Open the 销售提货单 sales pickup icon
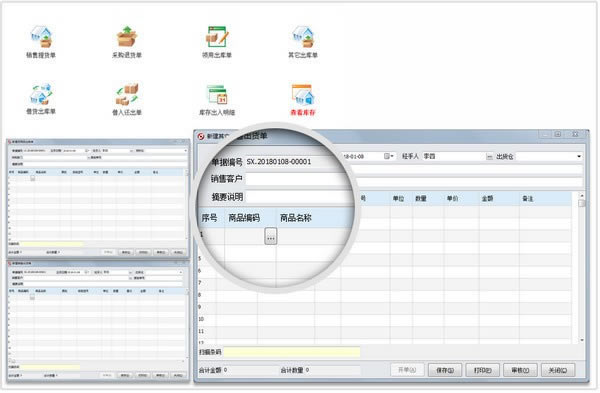600x393 pixels. tap(41, 37)
